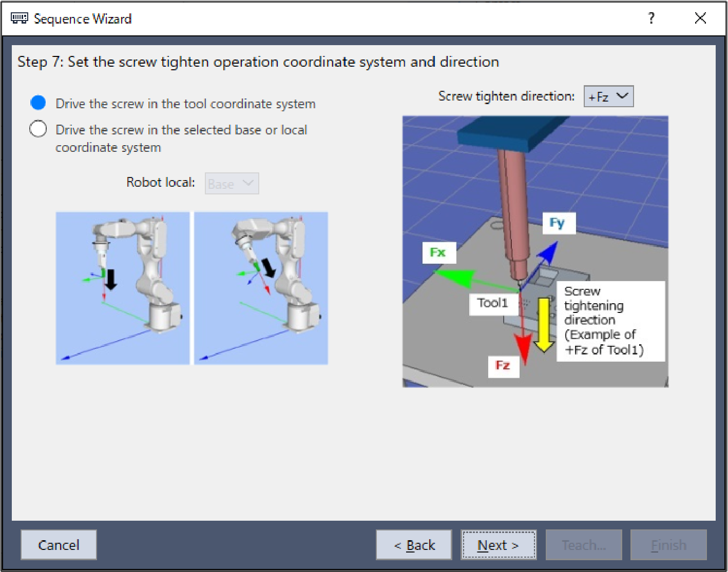Open the Screw tighten direction dropdown
The image size is (728, 572).
click(608, 96)
